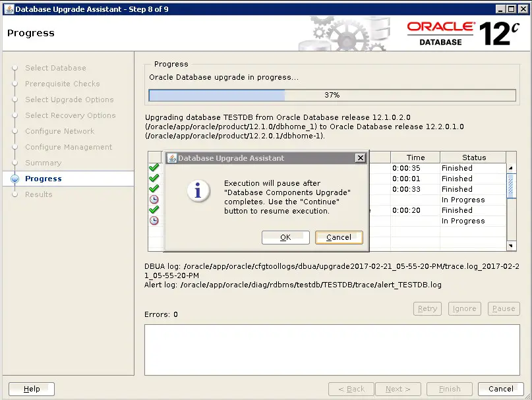
Task: Click the clock icon in last In Progress row
Action: pos(154,221)
